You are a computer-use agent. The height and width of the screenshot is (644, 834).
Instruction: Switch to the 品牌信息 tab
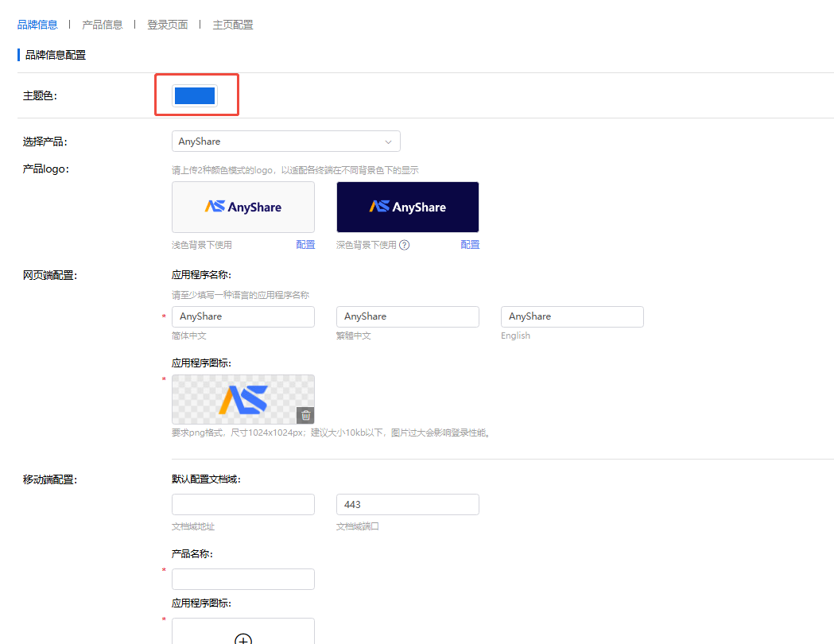point(37,25)
